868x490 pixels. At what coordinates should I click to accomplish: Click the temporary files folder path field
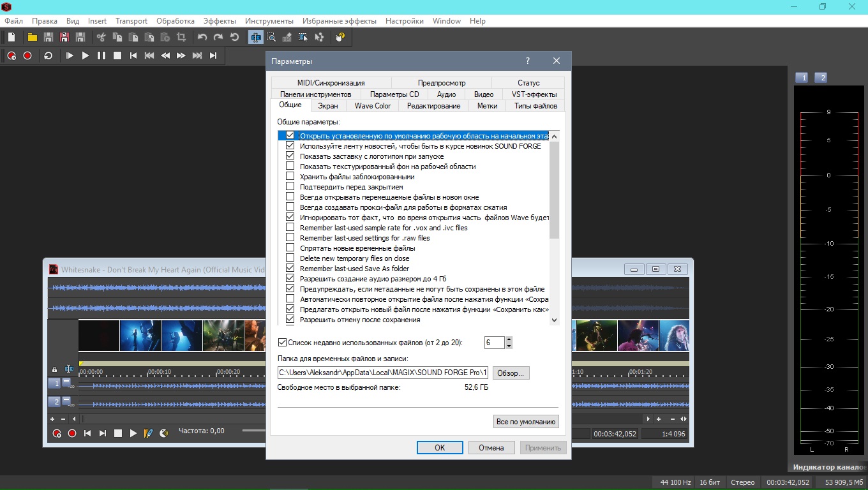click(382, 373)
